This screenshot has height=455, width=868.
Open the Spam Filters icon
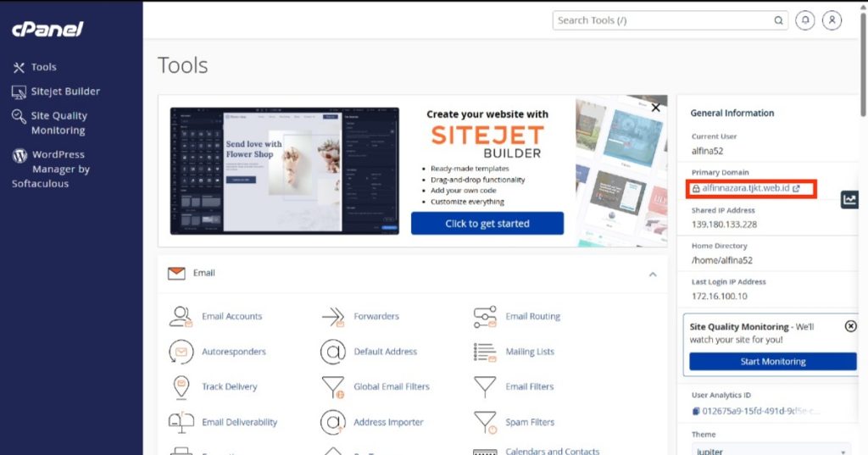(x=484, y=422)
